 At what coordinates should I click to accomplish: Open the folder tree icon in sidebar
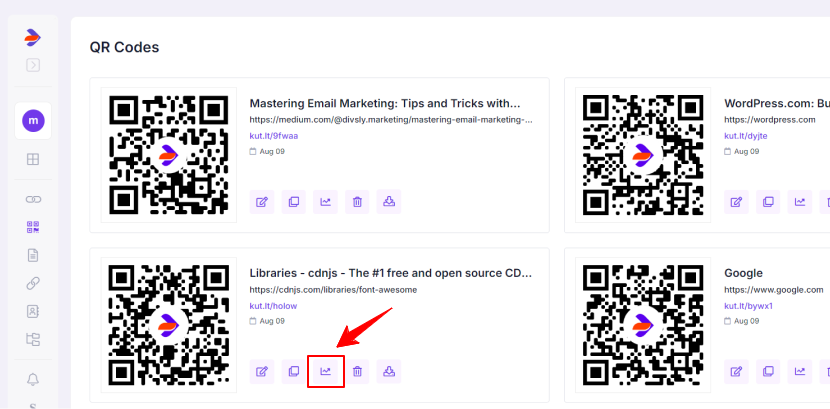click(x=33, y=339)
